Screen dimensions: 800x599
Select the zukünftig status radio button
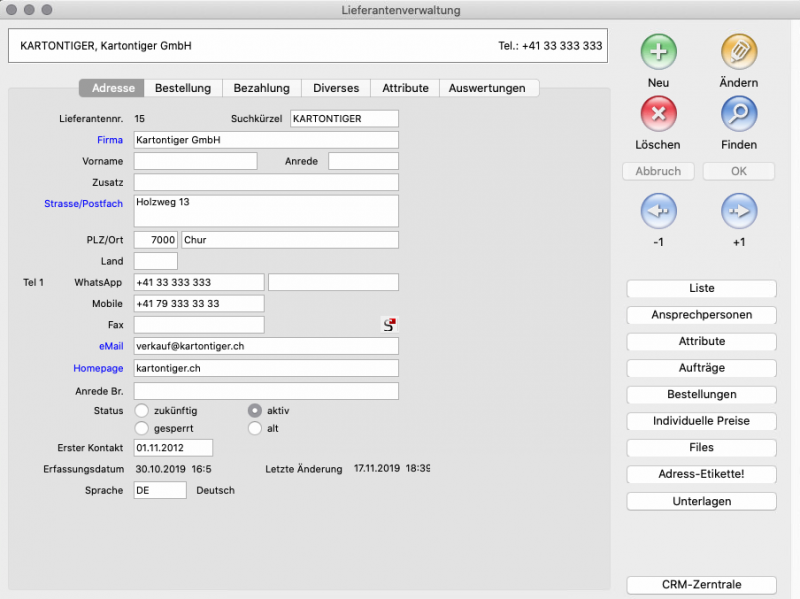point(141,410)
